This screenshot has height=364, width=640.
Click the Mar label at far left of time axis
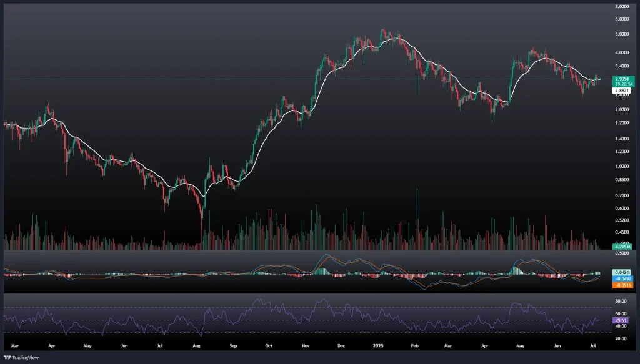click(x=15, y=345)
